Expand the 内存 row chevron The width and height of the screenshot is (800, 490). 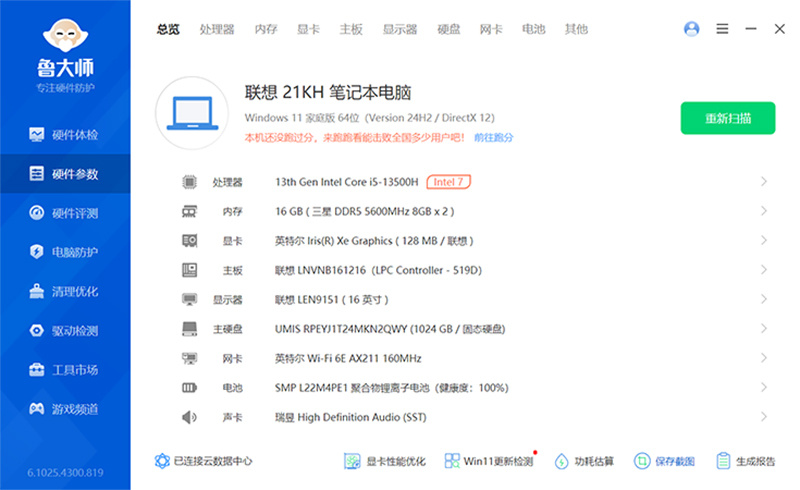[x=764, y=211]
